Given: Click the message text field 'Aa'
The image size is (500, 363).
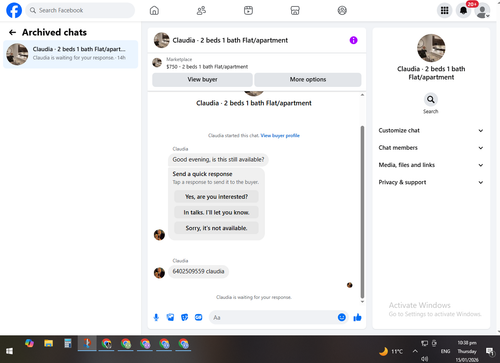Looking at the screenshot, I should [x=273, y=317].
